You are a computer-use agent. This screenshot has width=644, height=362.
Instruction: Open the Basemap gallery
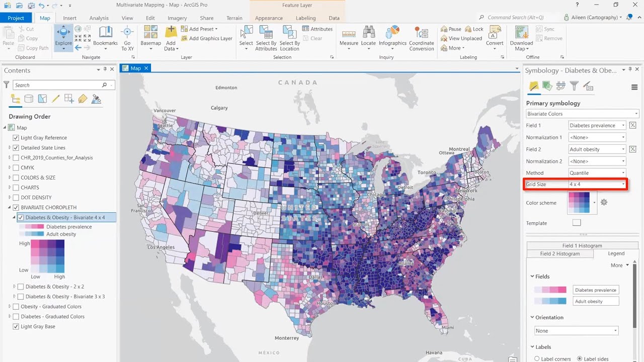(x=150, y=38)
